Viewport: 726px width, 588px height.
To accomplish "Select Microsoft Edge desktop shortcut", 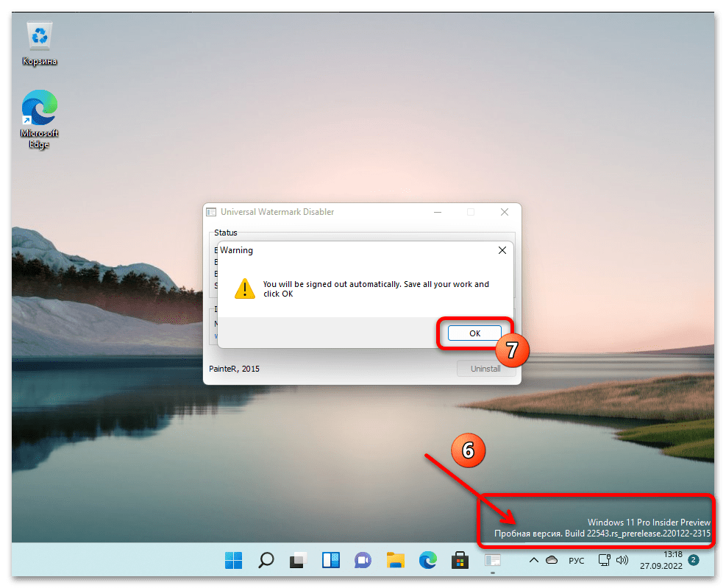I will [40, 119].
